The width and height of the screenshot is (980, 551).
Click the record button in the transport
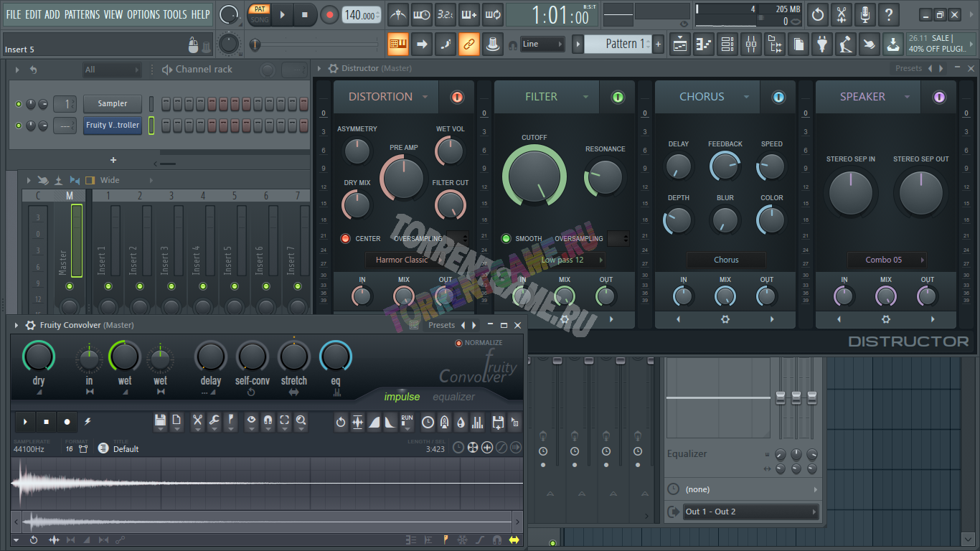click(329, 14)
